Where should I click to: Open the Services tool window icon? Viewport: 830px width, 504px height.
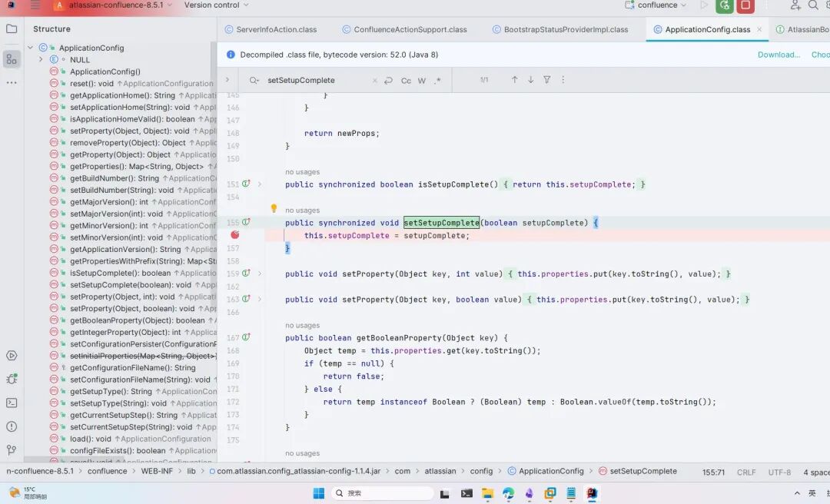coord(12,356)
